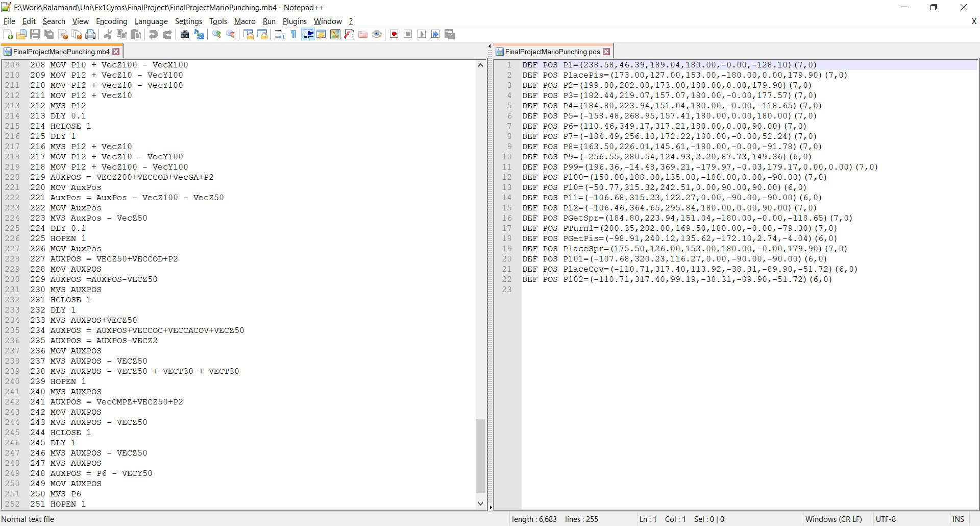Open the Edit menu

tap(29, 21)
